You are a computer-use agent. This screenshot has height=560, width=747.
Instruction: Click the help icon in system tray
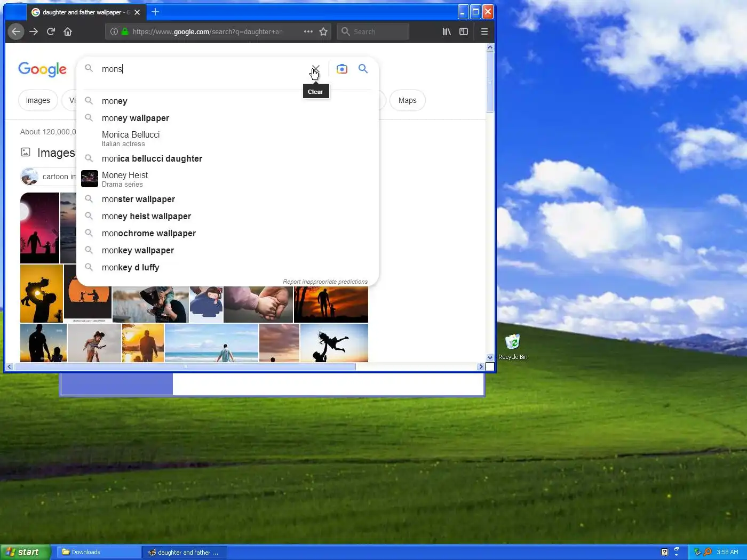click(x=664, y=552)
